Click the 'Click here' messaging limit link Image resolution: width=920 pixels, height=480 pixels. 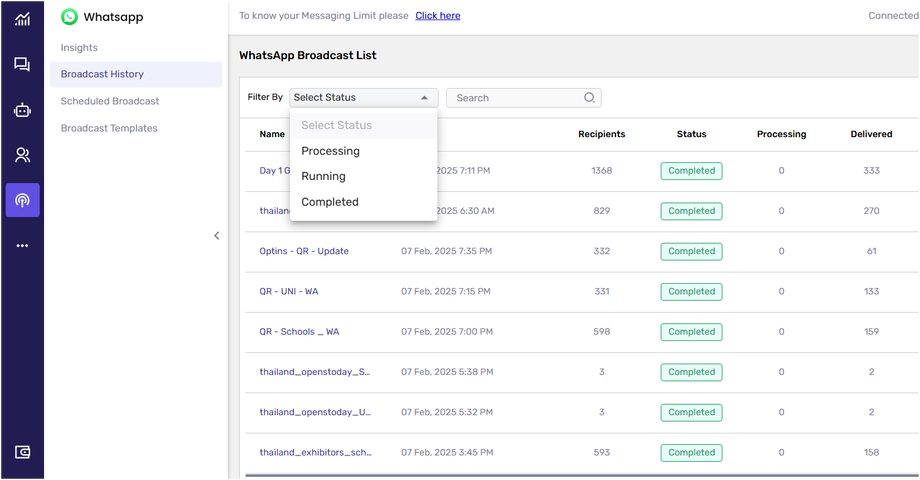tap(437, 16)
